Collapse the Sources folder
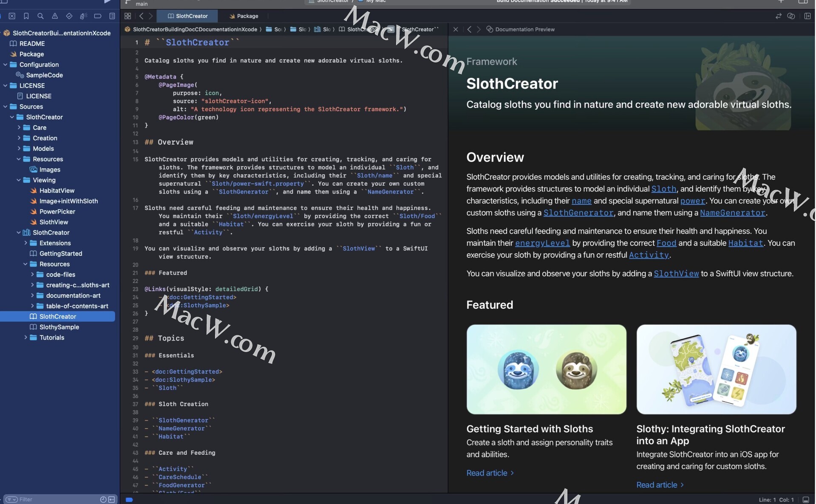This screenshot has height=504, width=816. click(5, 107)
